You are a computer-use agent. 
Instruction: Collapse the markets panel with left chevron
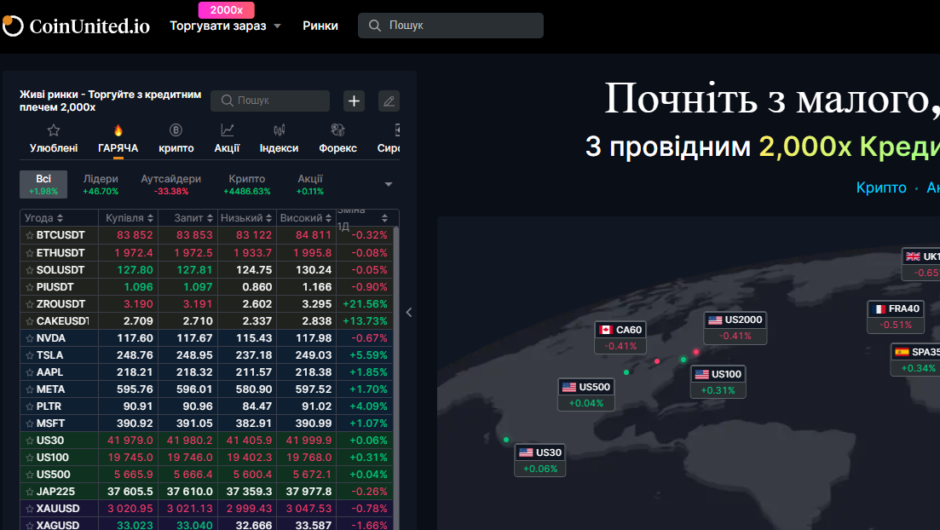coord(408,312)
